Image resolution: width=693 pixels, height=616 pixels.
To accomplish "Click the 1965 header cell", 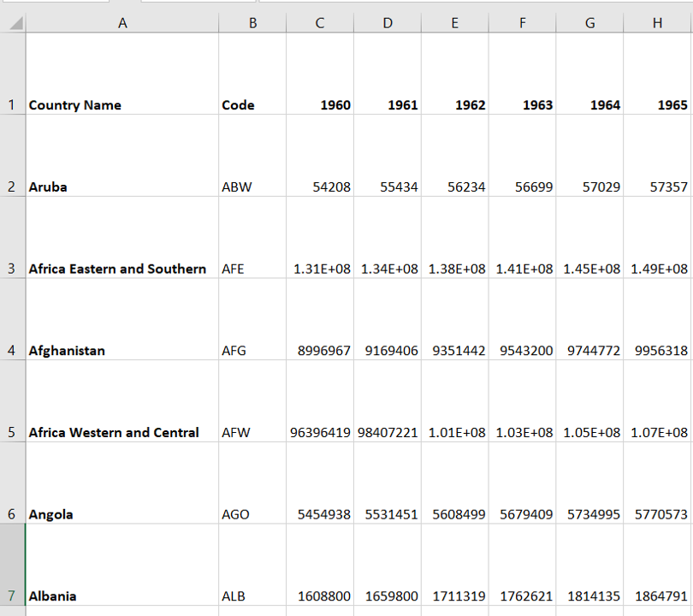I will pos(657,74).
